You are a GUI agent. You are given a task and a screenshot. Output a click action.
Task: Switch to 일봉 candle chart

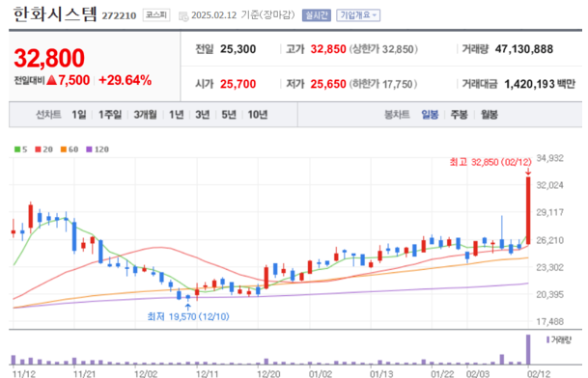click(x=430, y=115)
